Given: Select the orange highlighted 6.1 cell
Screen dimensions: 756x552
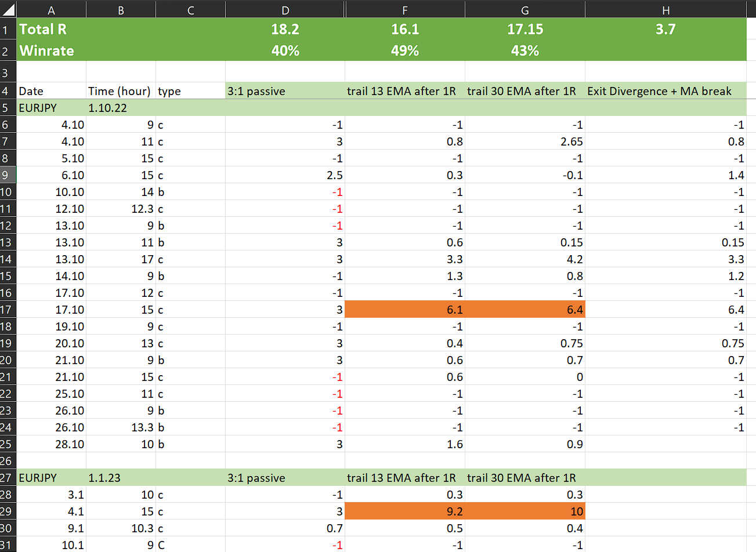Looking at the screenshot, I should click(405, 309).
